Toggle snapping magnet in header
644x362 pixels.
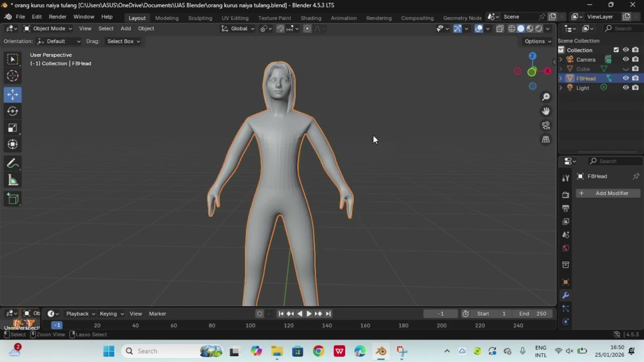click(280, 29)
